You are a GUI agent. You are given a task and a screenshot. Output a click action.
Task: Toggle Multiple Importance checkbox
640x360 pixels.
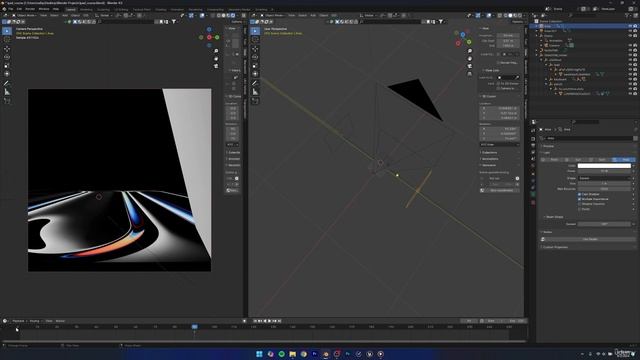click(x=580, y=199)
